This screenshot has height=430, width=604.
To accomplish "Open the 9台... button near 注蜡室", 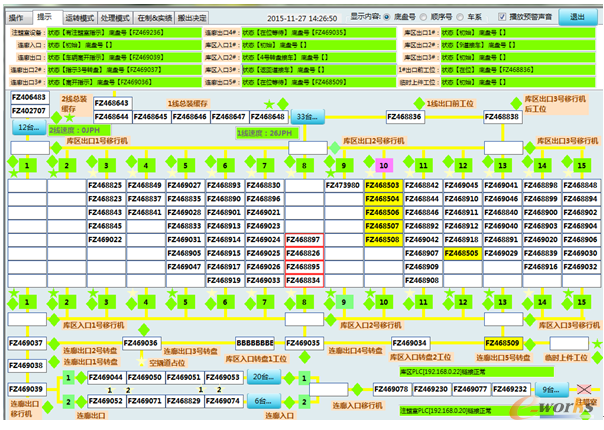I will click(552, 390).
